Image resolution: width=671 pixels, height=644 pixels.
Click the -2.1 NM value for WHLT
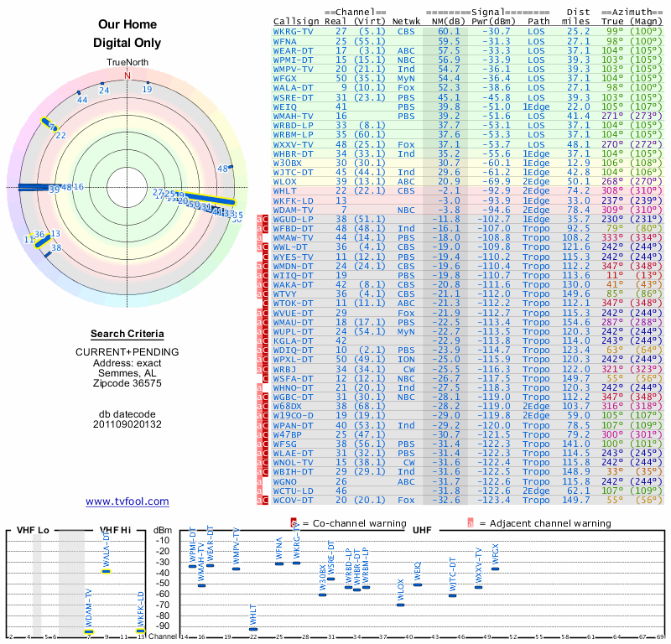(x=449, y=191)
